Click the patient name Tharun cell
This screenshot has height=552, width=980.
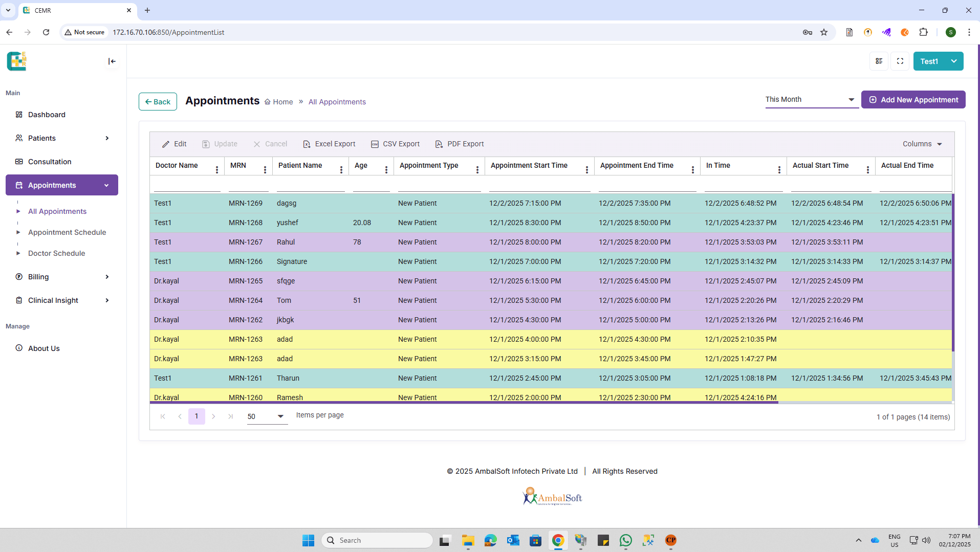(311, 378)
